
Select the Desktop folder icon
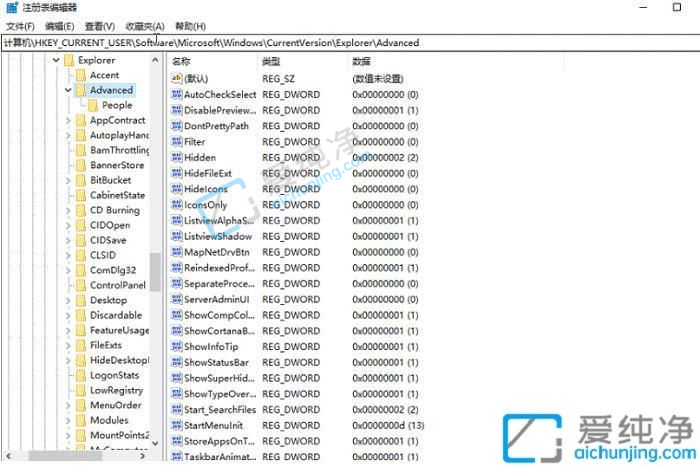pyautogui.click(x=81, y=300)
